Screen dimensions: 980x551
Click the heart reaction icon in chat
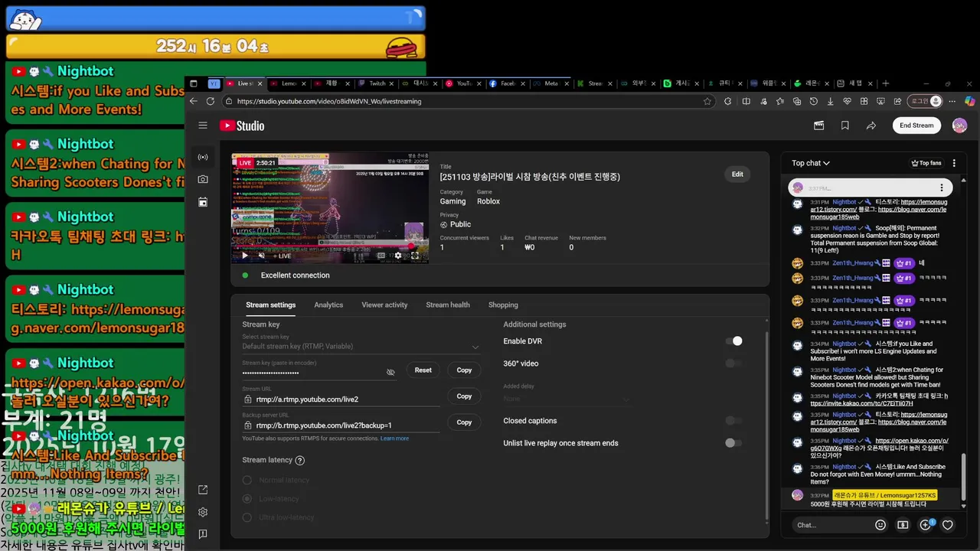pyautogui.click(x=948, y=525)
